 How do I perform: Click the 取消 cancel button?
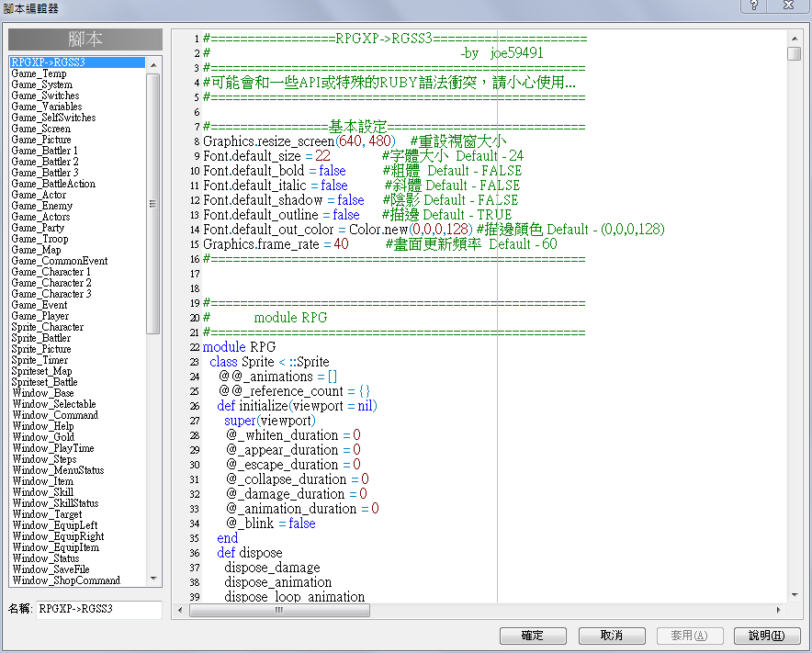point(612,636)
